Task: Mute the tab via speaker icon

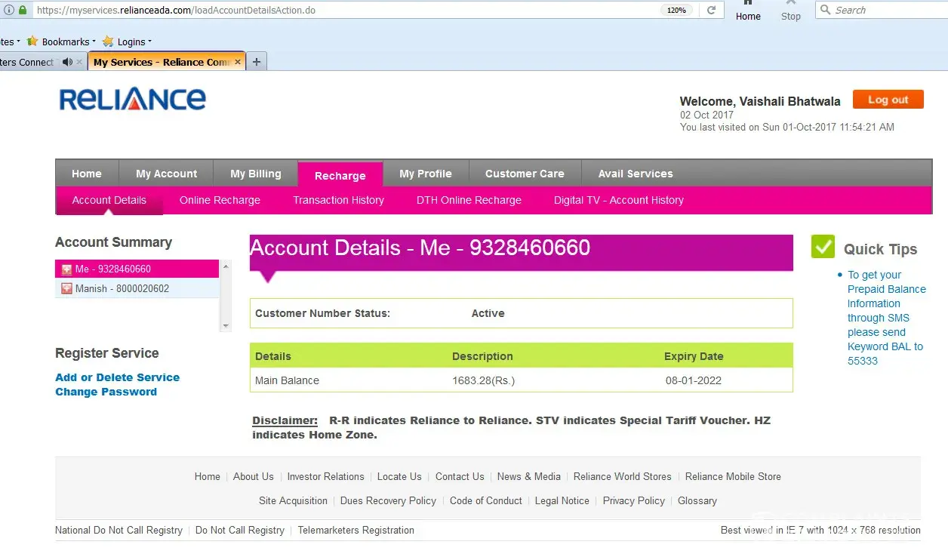Action: (x=68, y=62)
